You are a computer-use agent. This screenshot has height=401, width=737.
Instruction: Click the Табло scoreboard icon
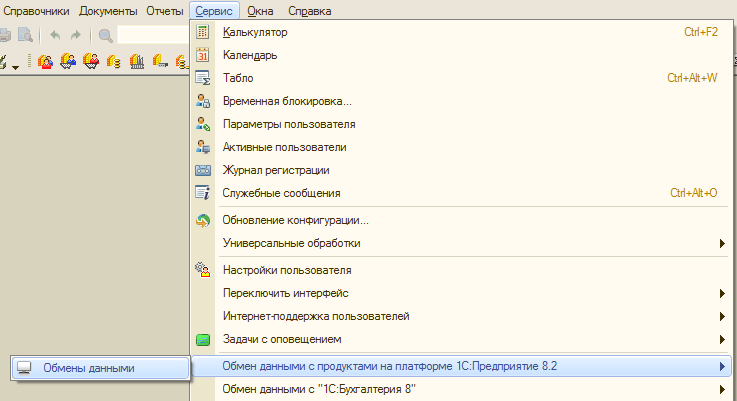tap(203, 78)
